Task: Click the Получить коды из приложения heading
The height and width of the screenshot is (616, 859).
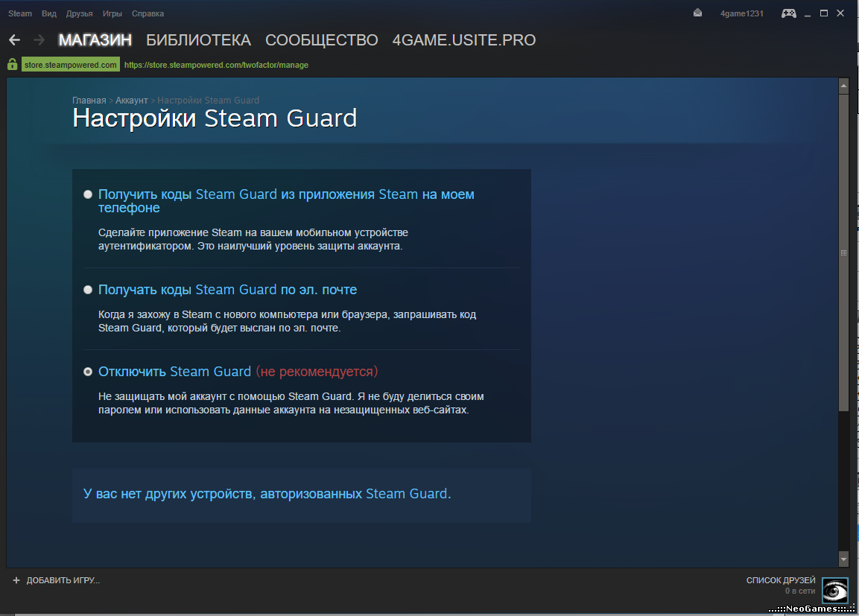Action: coord(286,201)
